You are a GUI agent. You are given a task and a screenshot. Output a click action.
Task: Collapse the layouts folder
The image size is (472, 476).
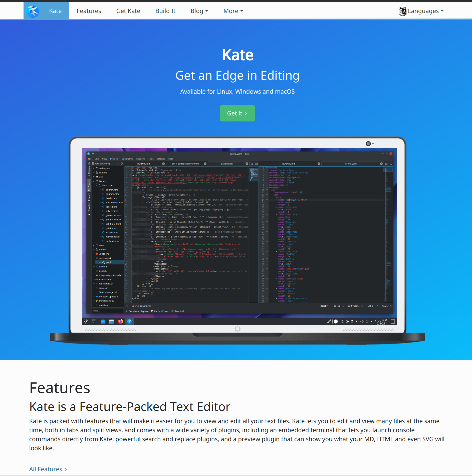(94, 181)
